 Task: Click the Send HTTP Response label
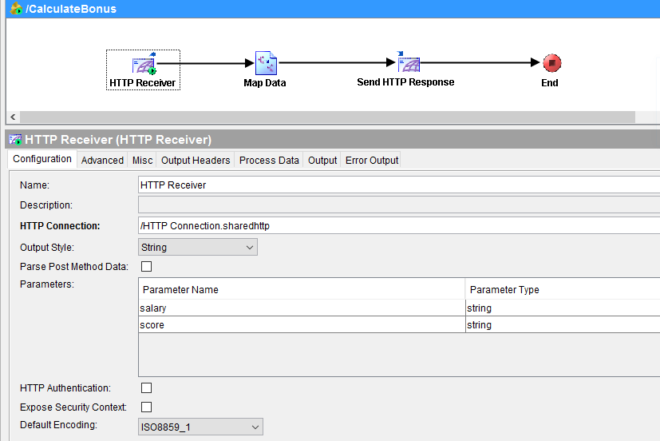(406, 82)
